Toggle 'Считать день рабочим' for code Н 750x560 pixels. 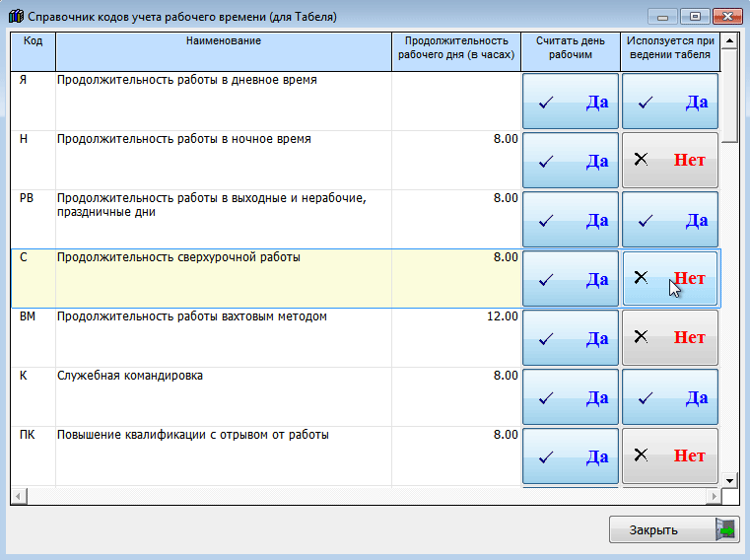571,161
